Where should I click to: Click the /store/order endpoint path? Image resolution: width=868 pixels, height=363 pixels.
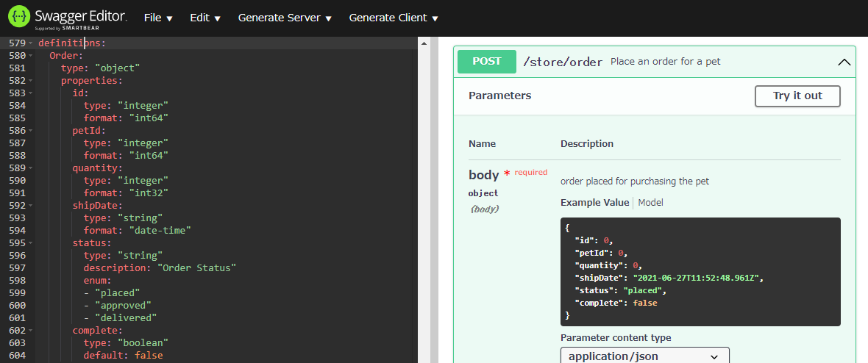point(563,62)
